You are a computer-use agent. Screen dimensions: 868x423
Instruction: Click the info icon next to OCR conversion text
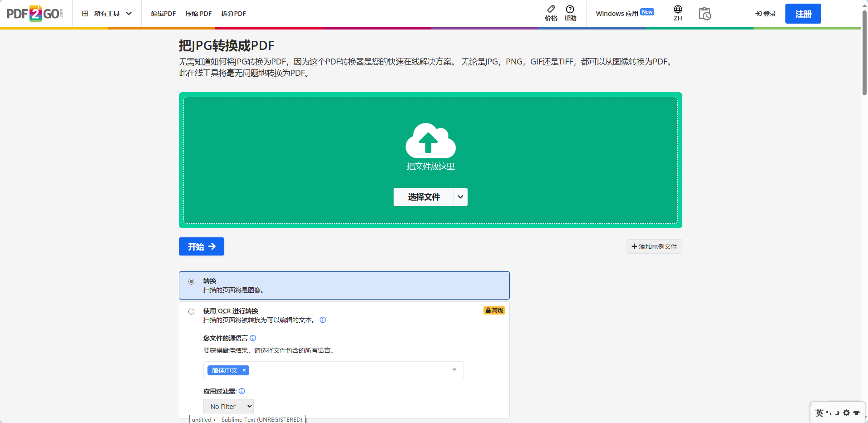(322, 320)
